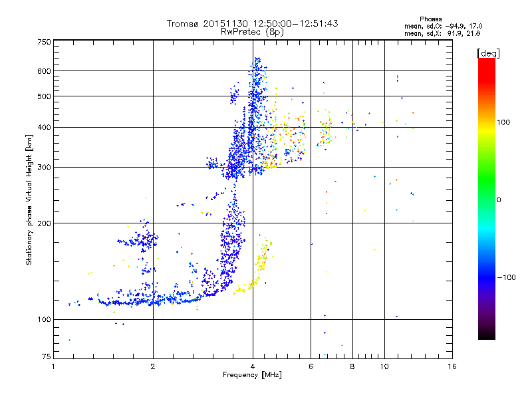Click the 'Stationary phase Virtual Height [km]' axis label
Image resolution: width=532 pixels, height=399 pixels.
pyautogui.click(x=29, y=199)
